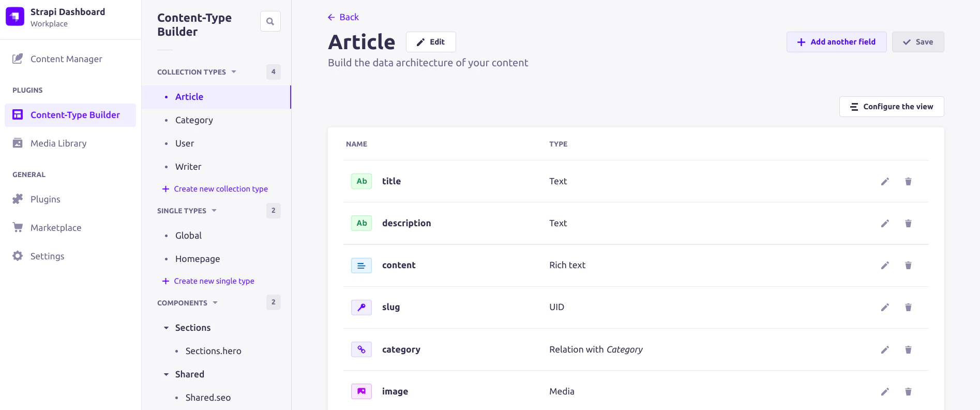The width and height of the screenshot is (980, 410).
Task: Edit the slug field pencil icon
Action: point(885,307)
